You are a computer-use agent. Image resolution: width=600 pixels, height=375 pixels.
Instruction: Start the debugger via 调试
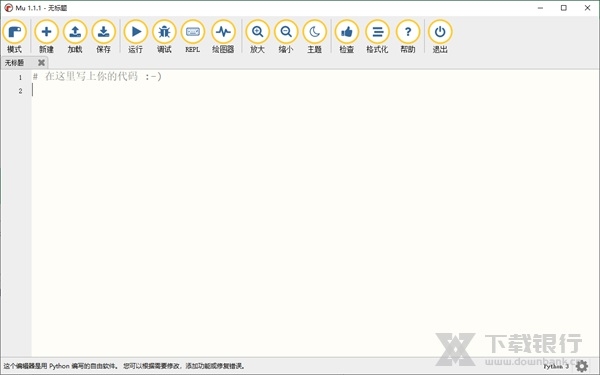164,36
